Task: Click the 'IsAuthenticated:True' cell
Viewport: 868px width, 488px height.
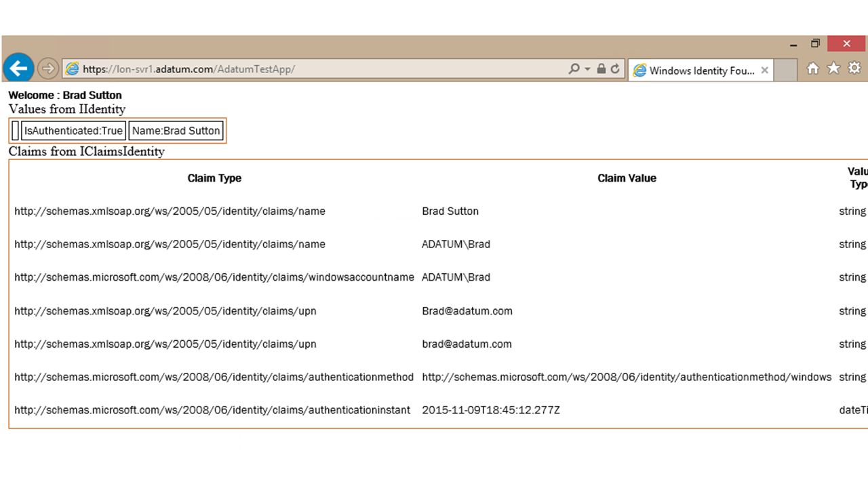Action: click(73, 131)
